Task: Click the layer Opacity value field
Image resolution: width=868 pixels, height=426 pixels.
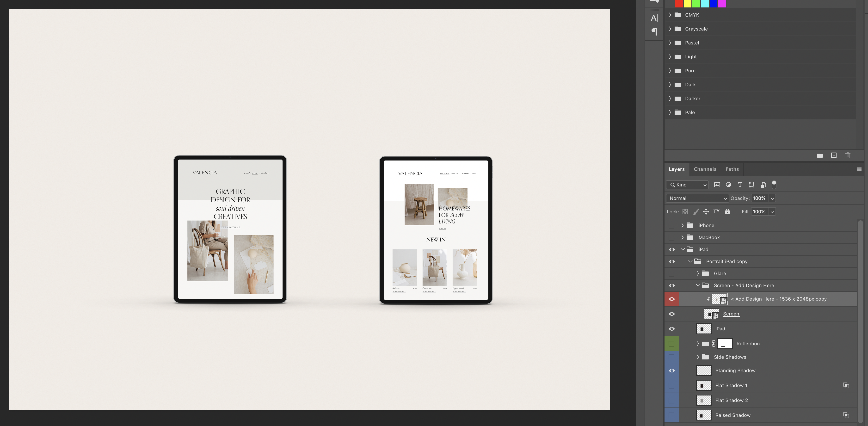Action: (x=759, y=198)
